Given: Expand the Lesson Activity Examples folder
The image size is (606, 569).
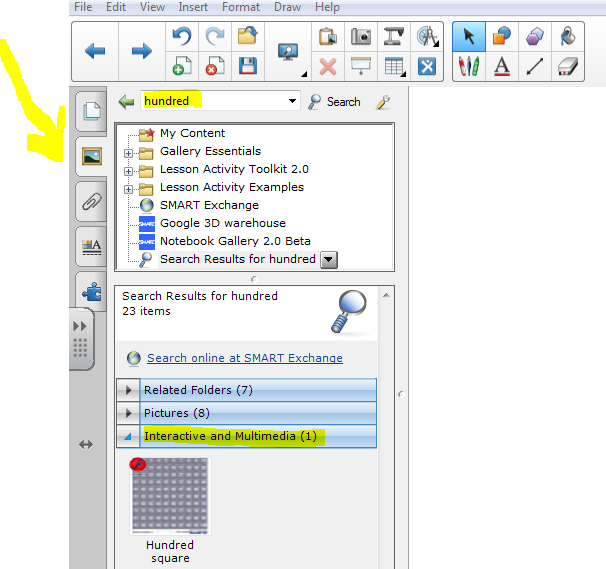Looking at the screenshot, I should [128, 189].
